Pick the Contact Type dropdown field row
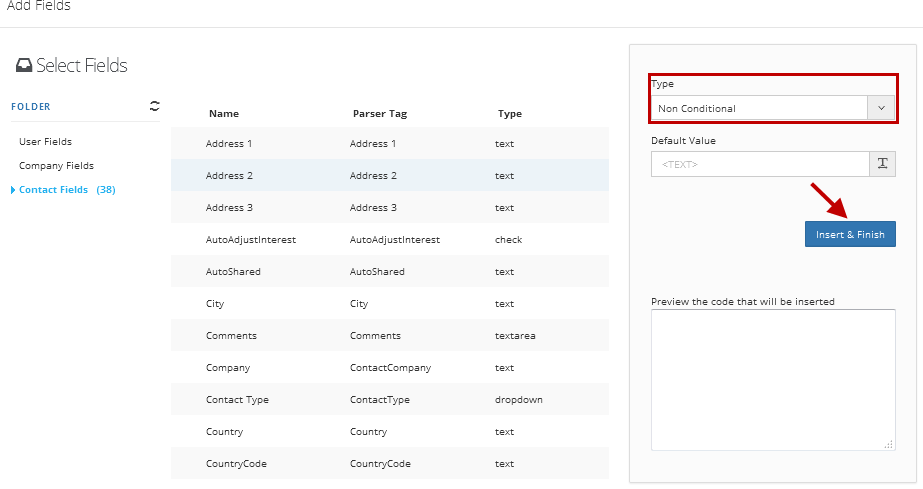Viewport: 923px width, 489px height. 390,400
